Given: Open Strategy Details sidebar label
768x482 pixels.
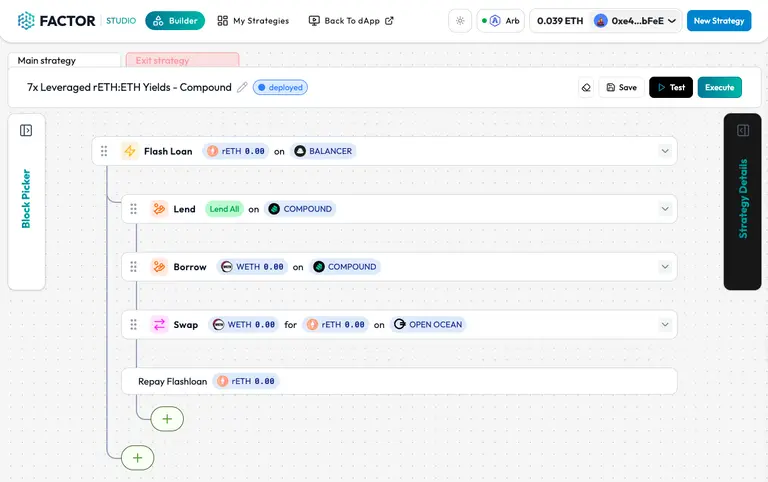Looking at the screenshot, I should tap(743, 199).
